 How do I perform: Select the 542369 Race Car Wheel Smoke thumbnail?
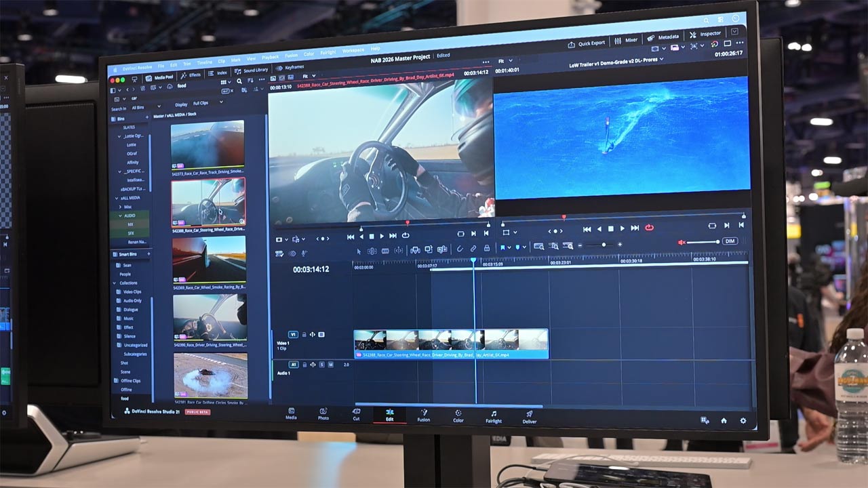click(210, 259)
